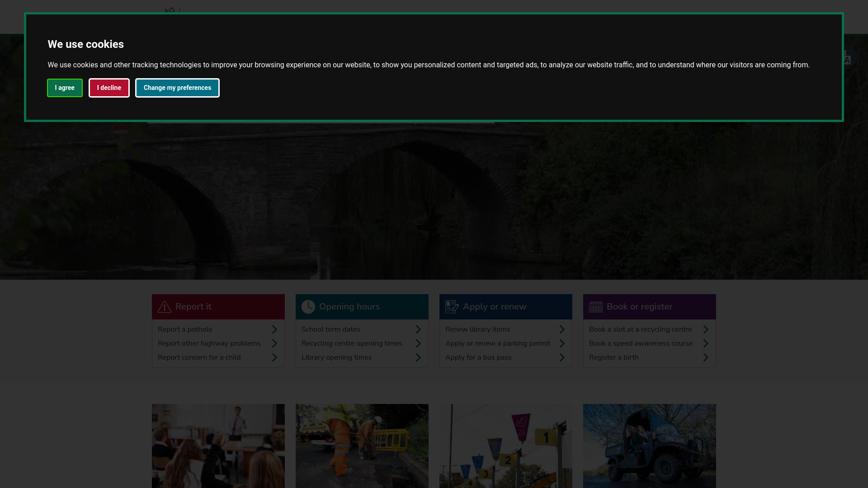Open Register a birth link

(614, 357)
